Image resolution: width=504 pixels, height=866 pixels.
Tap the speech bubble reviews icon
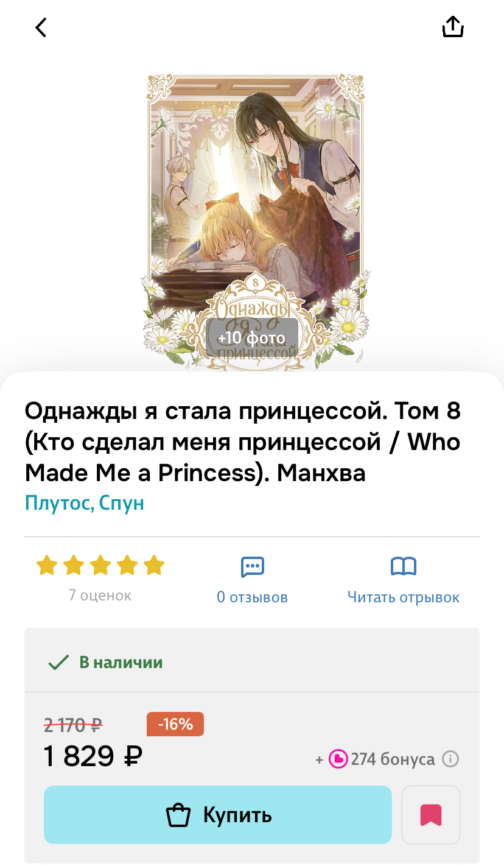point(252,567)
